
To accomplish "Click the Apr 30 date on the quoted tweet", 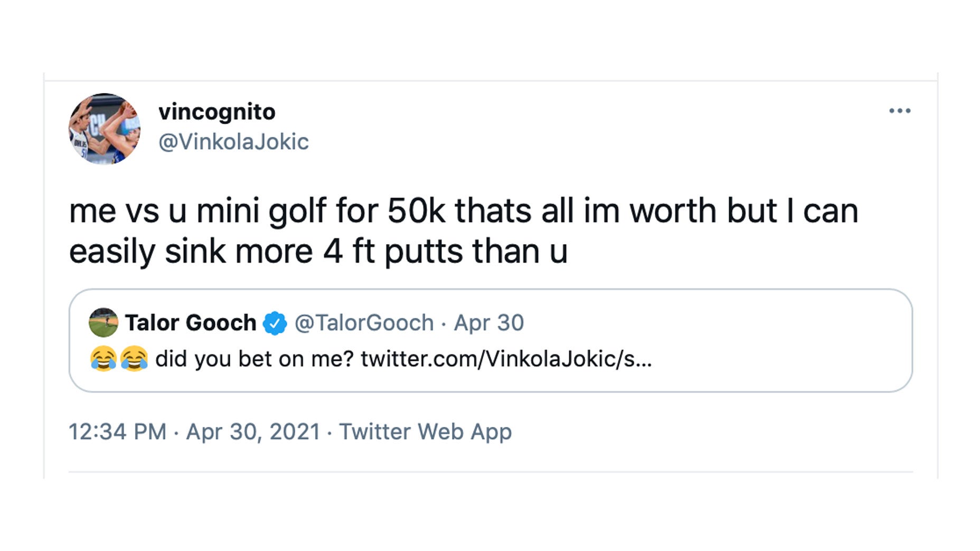I will click(x=489, y=323).
